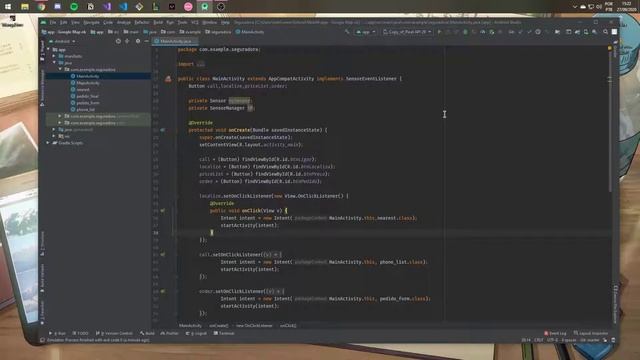Screen dimensions: 640x360
Task: Click the VCS history clock icon
Action: pyautogui.click(x=538, y=32)
